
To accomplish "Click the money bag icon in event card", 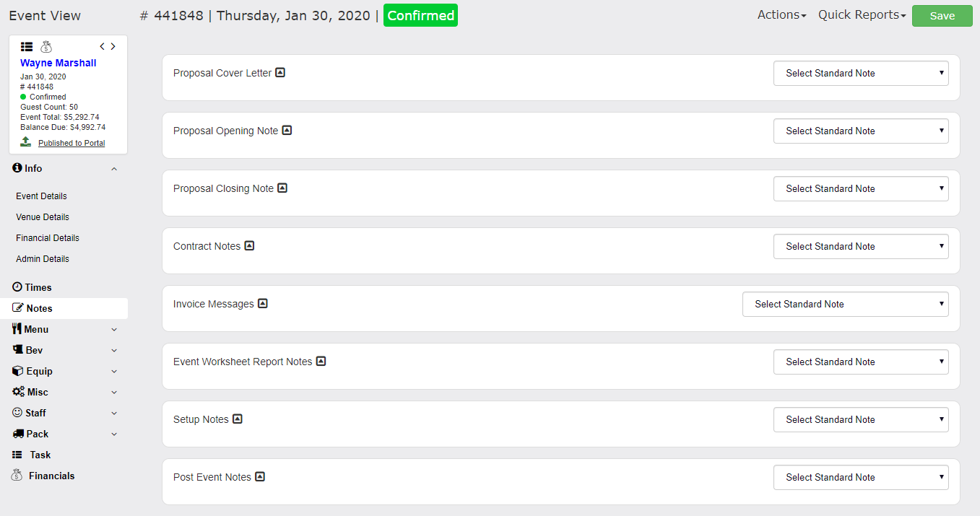I will pos(46,46).
